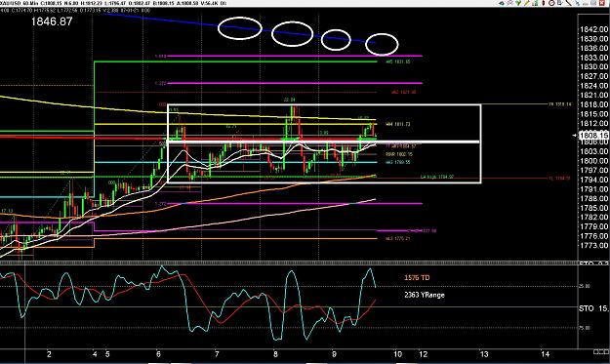Image resolution: width=610 pixels, height=364 pixels.
Task: Click the RBR 1802.15 level label
Action: 399,154
